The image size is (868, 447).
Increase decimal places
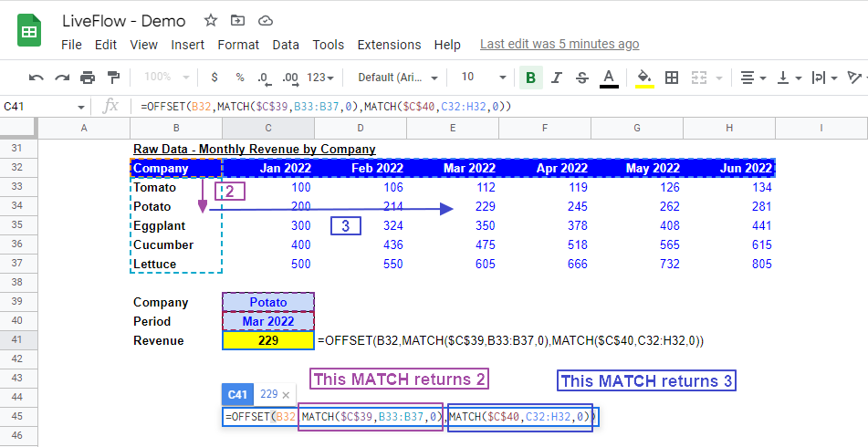click(290, 78)
